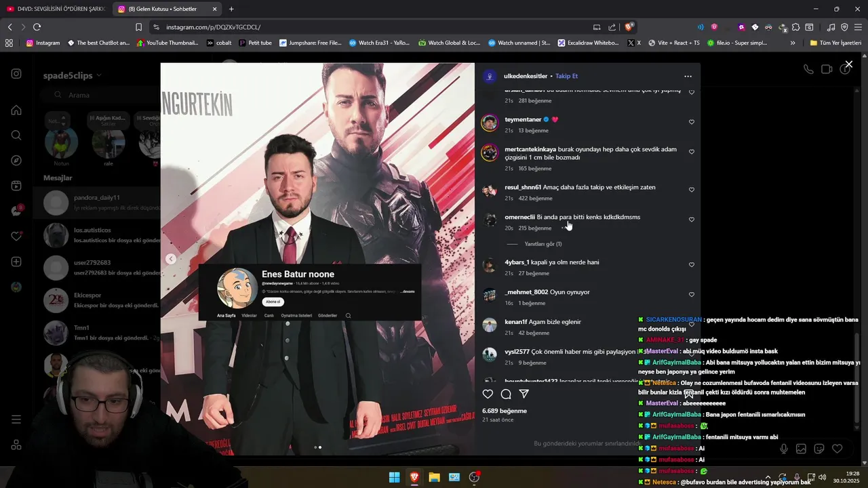Screen dimensions: 868x488
Task: Open pandora_daily11 conversation
Action: (x=97, y=203)
